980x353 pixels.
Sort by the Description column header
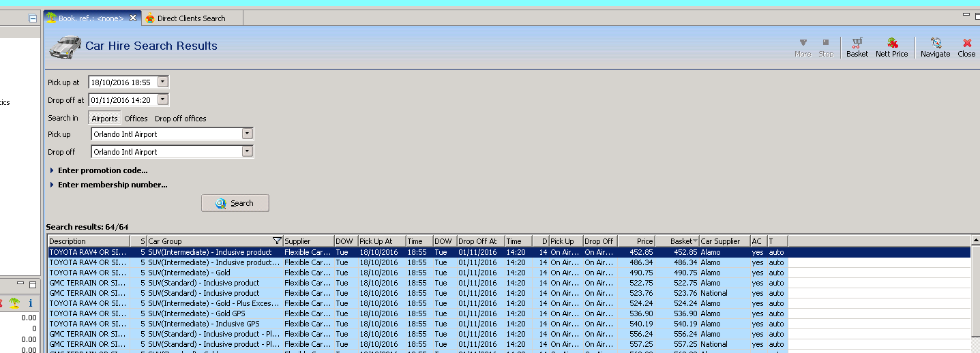click(89, 241)
